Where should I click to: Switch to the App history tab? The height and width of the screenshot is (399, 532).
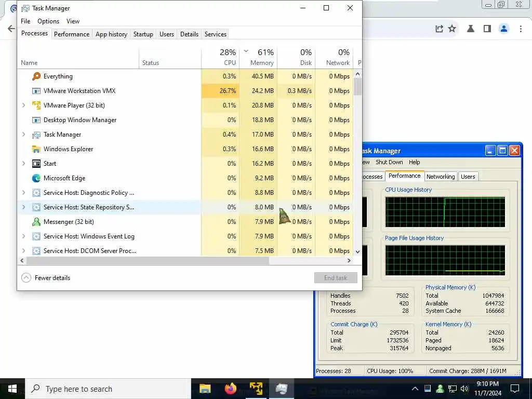click(x=111, y=34)
